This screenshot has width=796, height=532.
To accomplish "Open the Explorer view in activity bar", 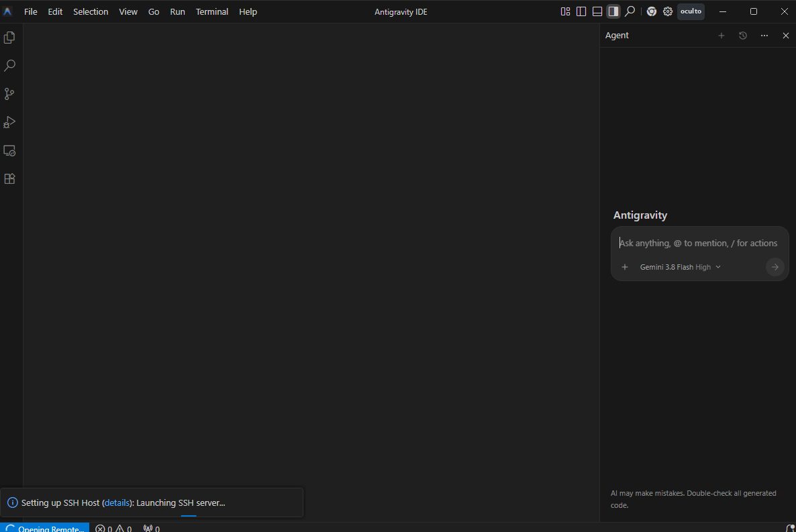I will point(9,38).
